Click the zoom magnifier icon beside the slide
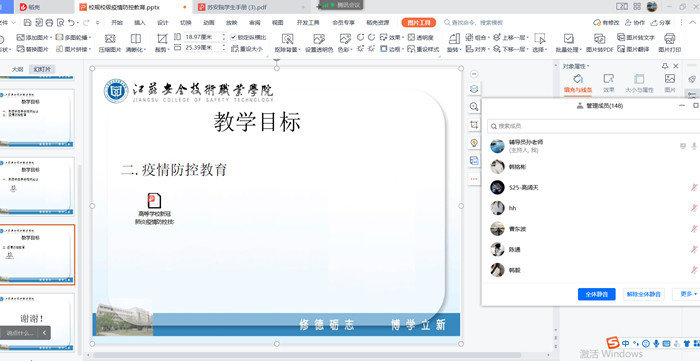 pyautogui.click(x=474, y=107)
